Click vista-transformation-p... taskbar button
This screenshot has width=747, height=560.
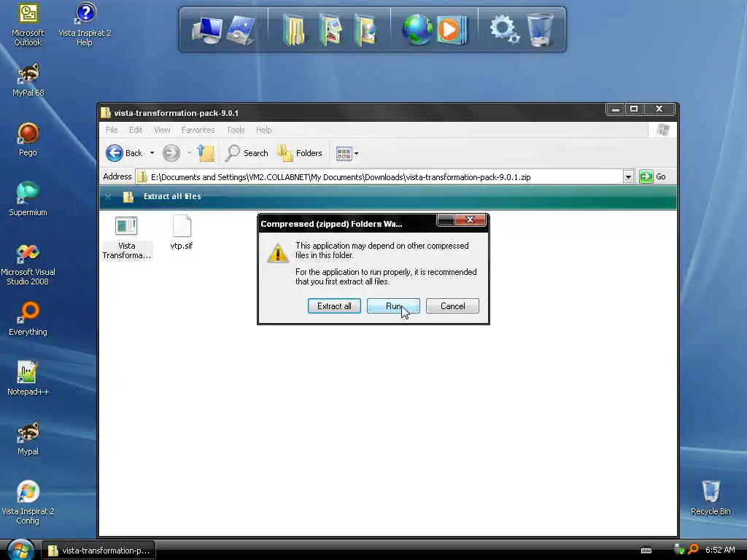98,550
